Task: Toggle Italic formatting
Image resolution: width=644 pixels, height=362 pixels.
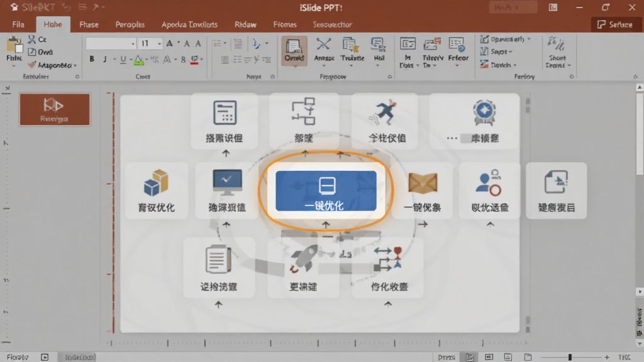Action: pyautogui.click(x=105, y=59)
